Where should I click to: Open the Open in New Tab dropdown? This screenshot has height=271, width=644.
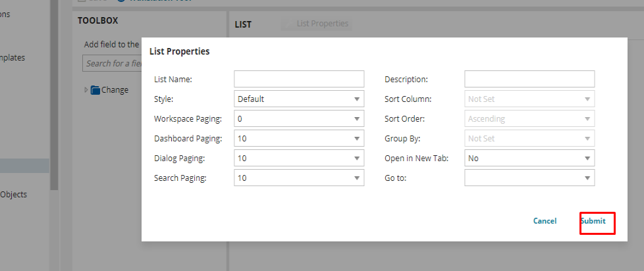point(529,159)
